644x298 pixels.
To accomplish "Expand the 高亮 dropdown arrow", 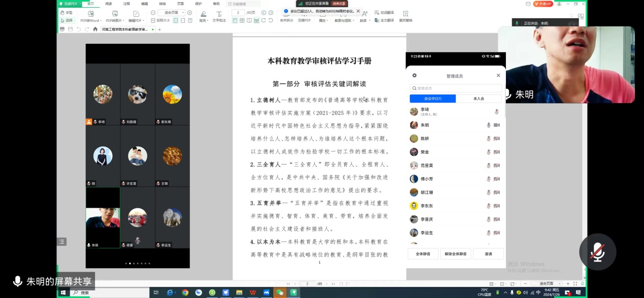I will tap(208, 21).
